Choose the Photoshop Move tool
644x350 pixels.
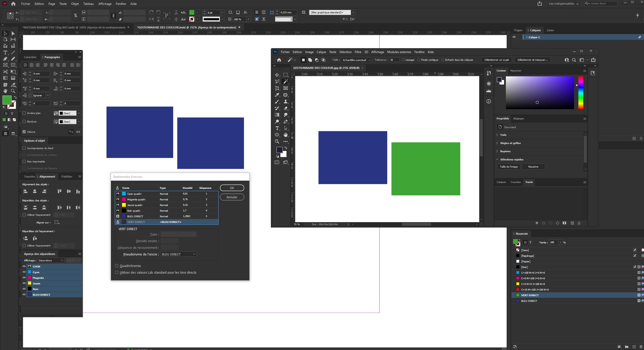(x=277, y=75)
